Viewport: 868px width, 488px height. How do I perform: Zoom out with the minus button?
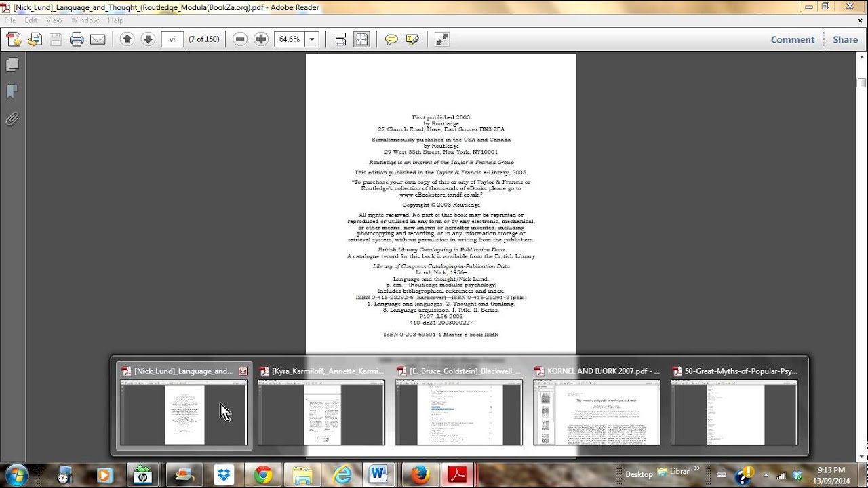click(240, 39)
